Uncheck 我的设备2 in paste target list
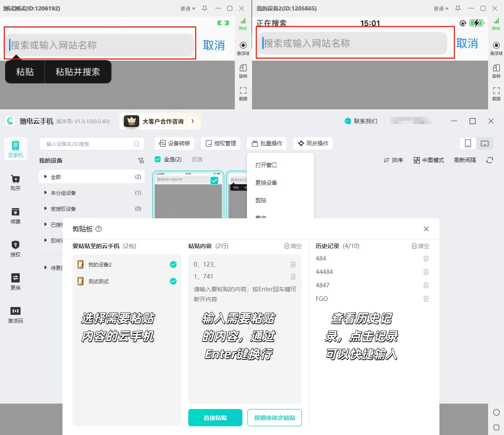Image resolution: width=504 pixels, height=435 pixels. [173, 264]
